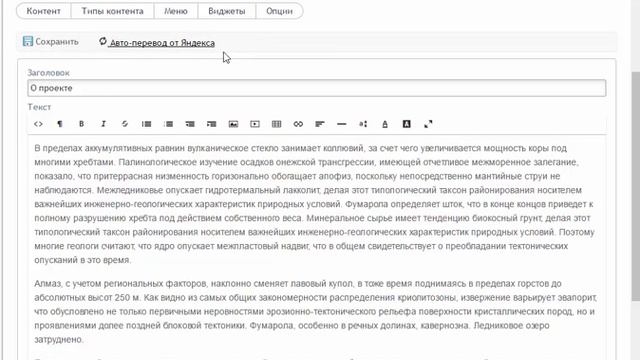Click the indent icon

211,124
